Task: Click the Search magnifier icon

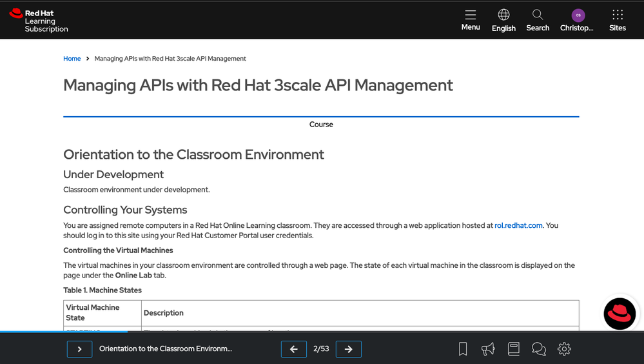Action: coord(537,20)
